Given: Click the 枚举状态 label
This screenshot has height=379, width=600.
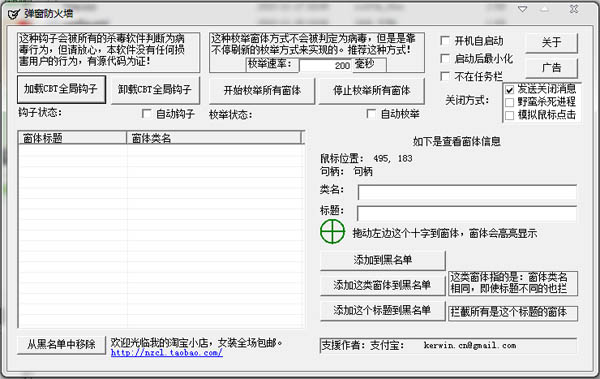Looking at the screenshot, I should (231, 114).
